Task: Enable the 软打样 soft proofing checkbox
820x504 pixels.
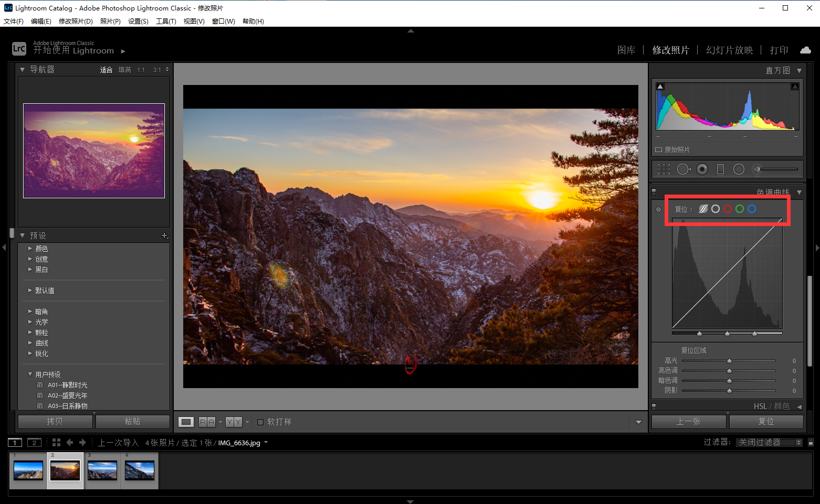Action: point(260,422)
